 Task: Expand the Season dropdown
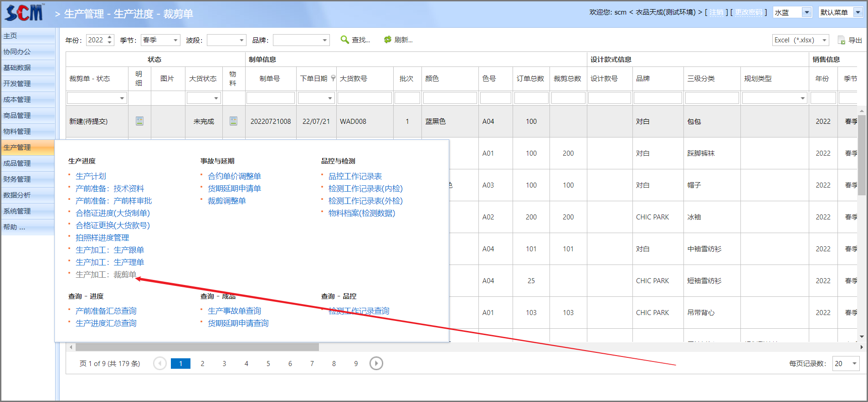pos(175,40)
